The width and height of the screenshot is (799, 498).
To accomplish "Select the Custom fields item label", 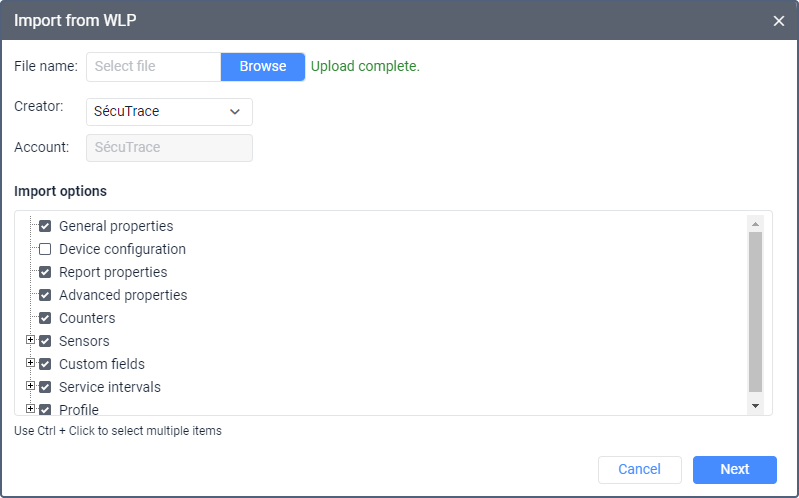I will click(x=101, y=364).
